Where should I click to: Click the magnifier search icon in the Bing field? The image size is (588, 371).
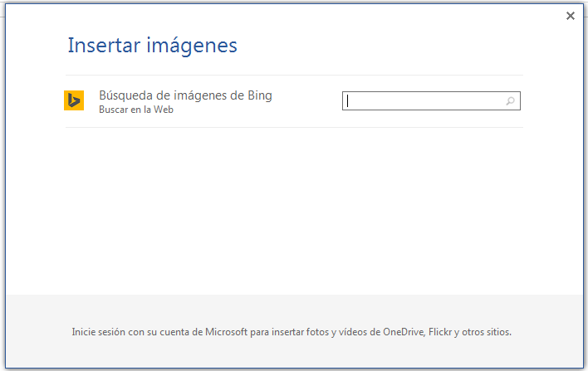click(x=511, y=100)
